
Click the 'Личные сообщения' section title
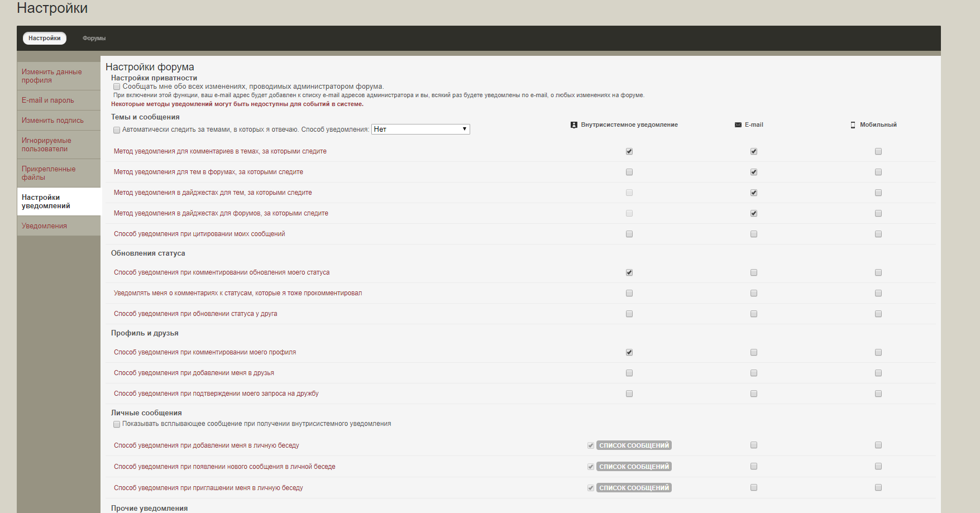146,413
